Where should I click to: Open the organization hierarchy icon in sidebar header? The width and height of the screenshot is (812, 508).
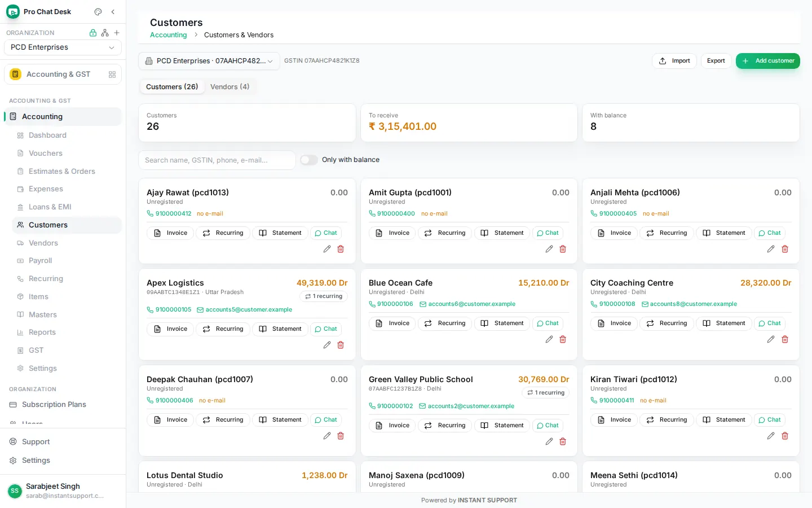pos(105,33)
